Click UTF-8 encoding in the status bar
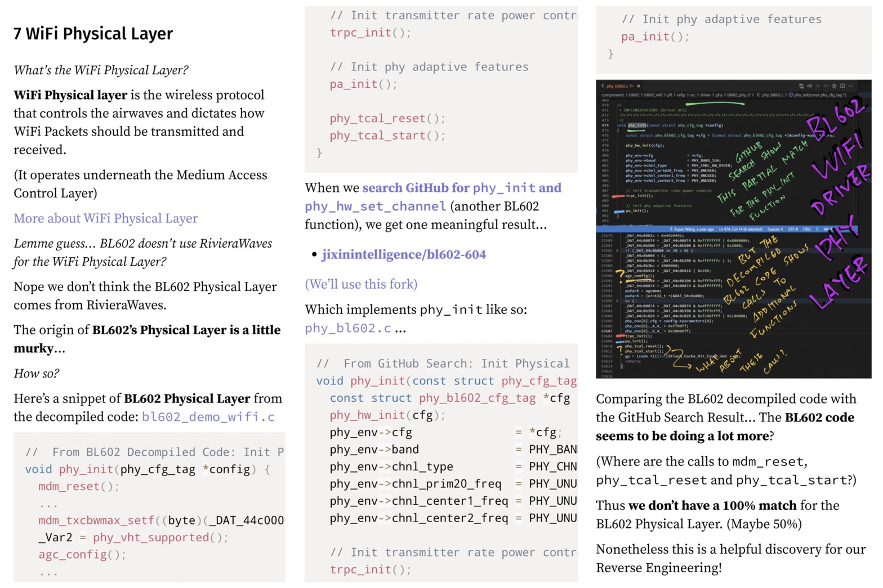Viewport: 883px width, 588px height. [x=792, y=229]
